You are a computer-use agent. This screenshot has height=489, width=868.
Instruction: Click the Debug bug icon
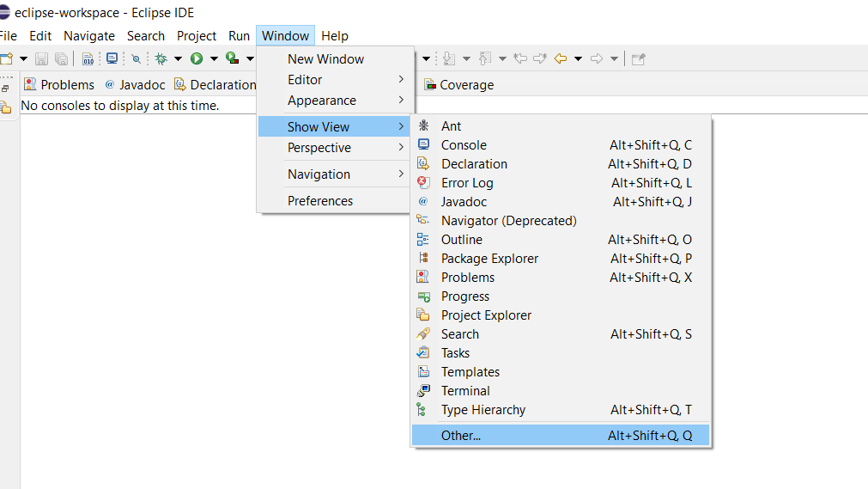coord(161,58)
